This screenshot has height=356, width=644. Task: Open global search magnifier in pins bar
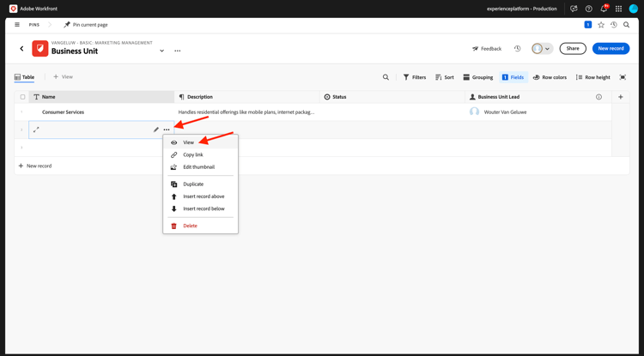click(626, 25)
